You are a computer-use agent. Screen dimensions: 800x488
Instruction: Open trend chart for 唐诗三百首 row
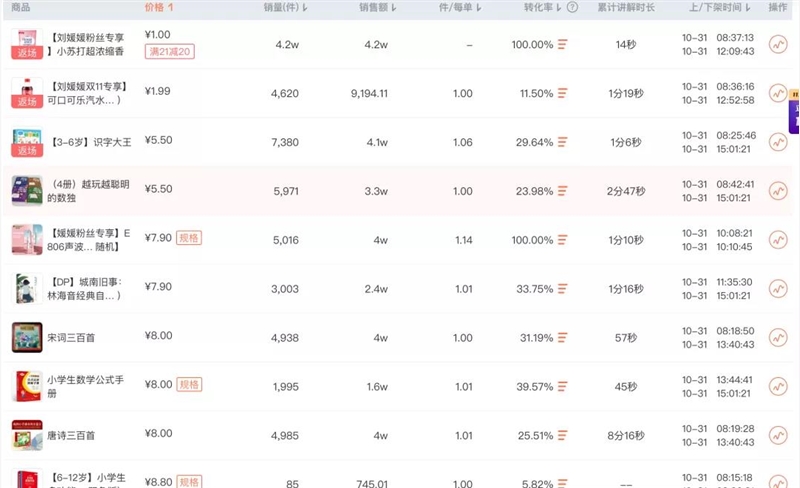(778, 435)
